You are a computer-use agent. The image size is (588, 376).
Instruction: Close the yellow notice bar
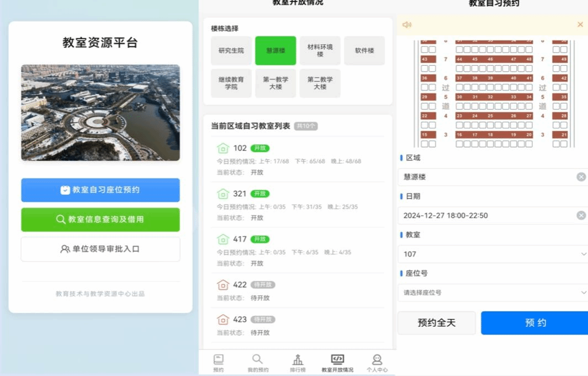[x=580, y=25]
